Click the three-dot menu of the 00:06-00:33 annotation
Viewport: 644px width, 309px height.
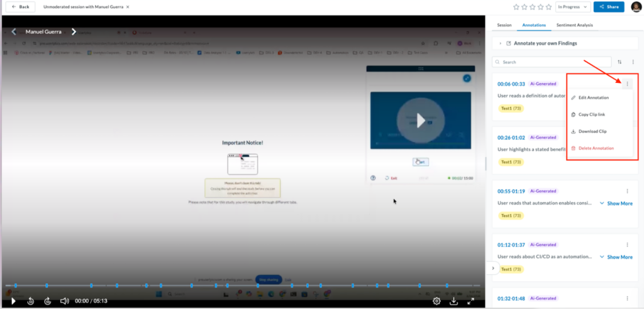tap(627, 84)
